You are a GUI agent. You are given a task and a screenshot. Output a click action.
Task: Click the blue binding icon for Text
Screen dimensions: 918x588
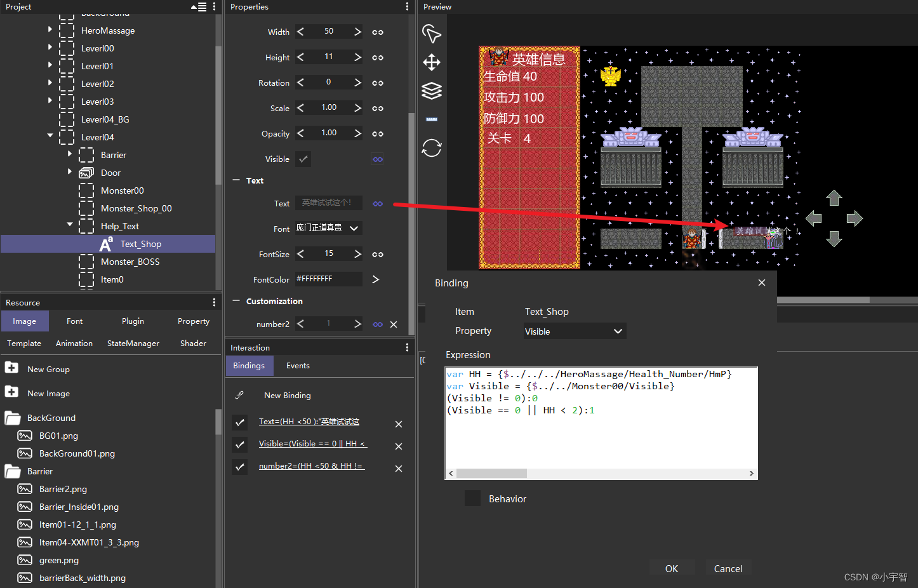pos(378,203)
